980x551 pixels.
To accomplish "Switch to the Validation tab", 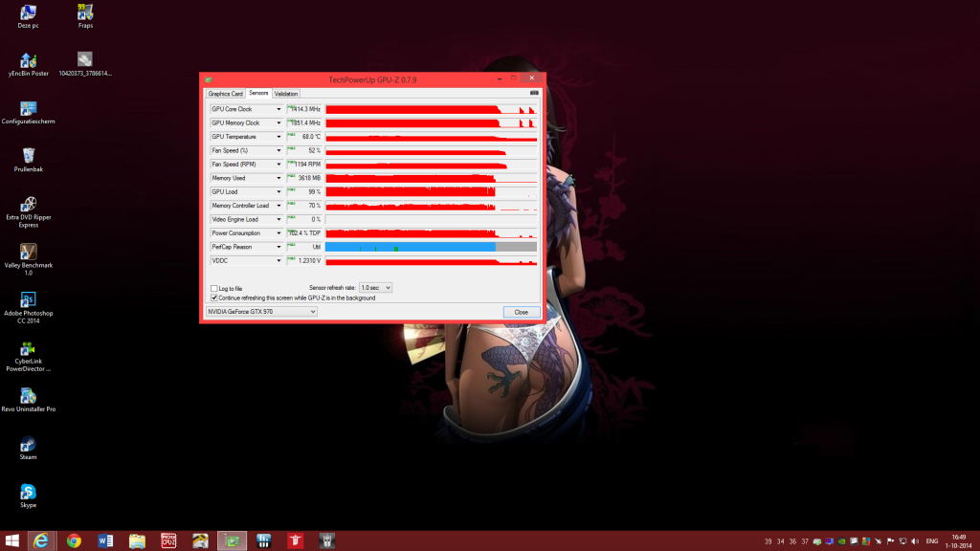I will click(286, 94).
